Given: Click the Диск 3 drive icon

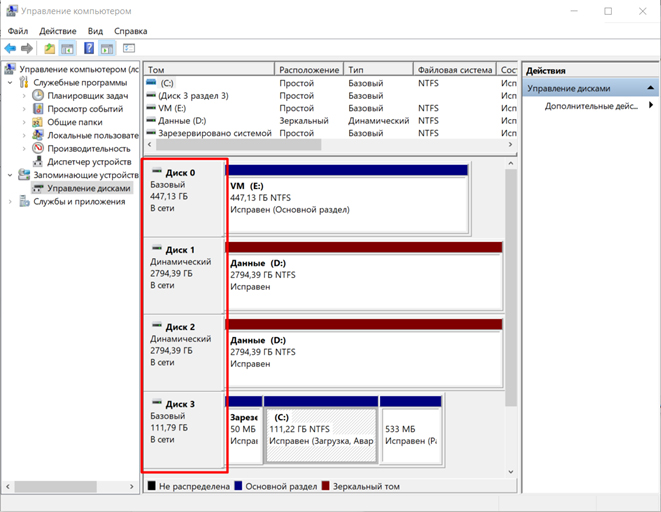Looking at the screenshot, I should tap(157, 402).
